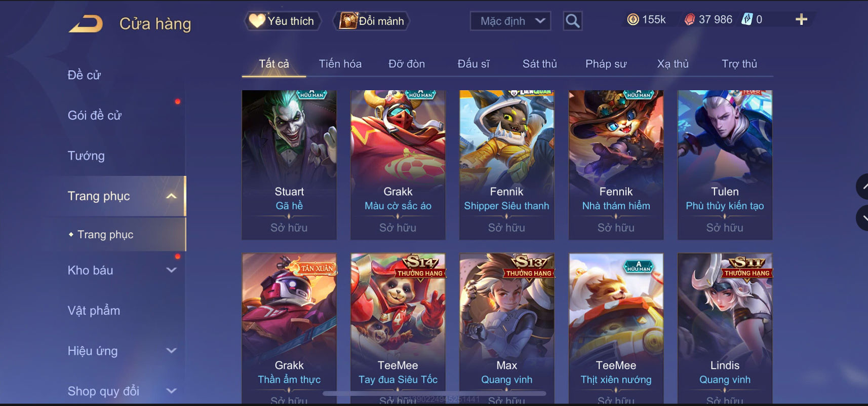Open the search magnifier icon
The image size is (868, 406).
point(573,21)
